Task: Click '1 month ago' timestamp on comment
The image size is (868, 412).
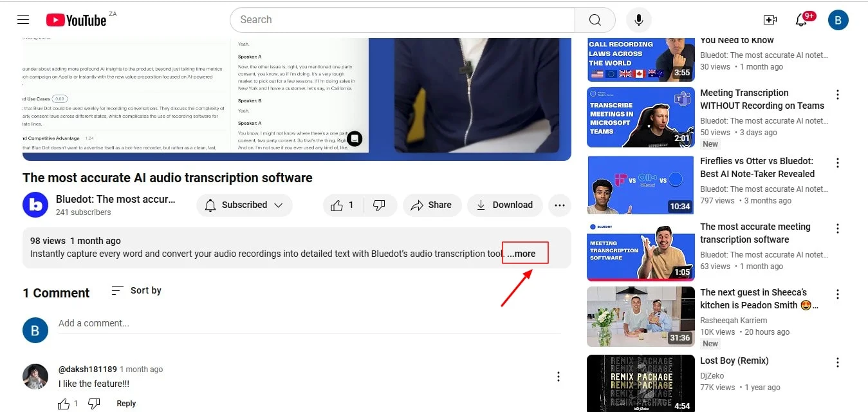Action: (142, 370)
